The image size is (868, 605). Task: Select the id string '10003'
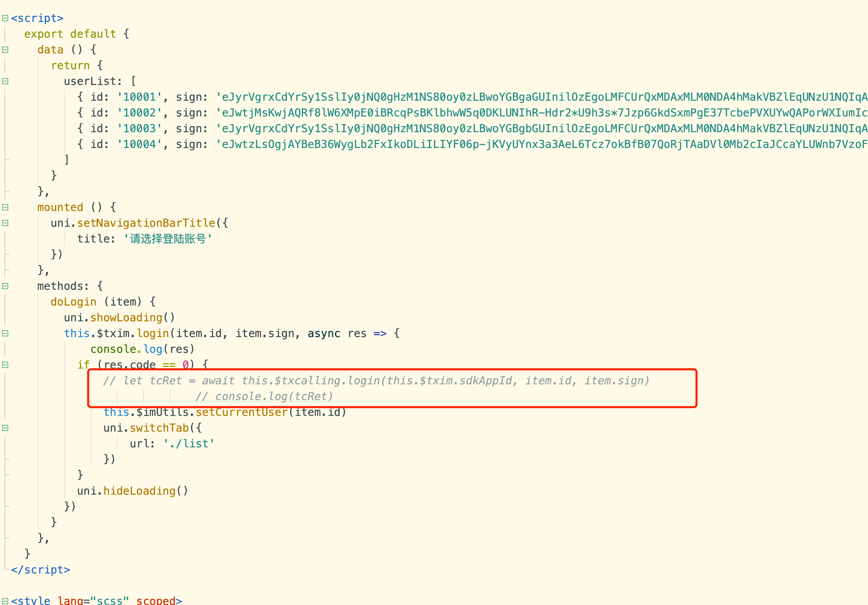(x=139, y=128)
